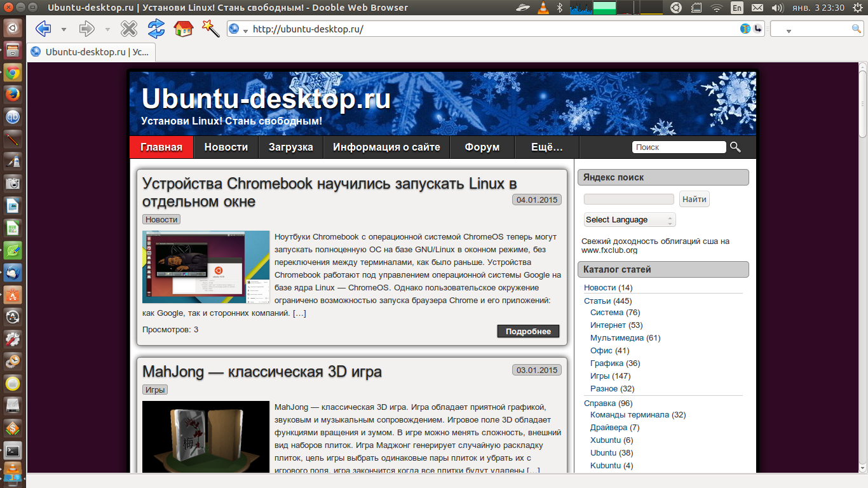Click the Подробнее button

[528, 331]
